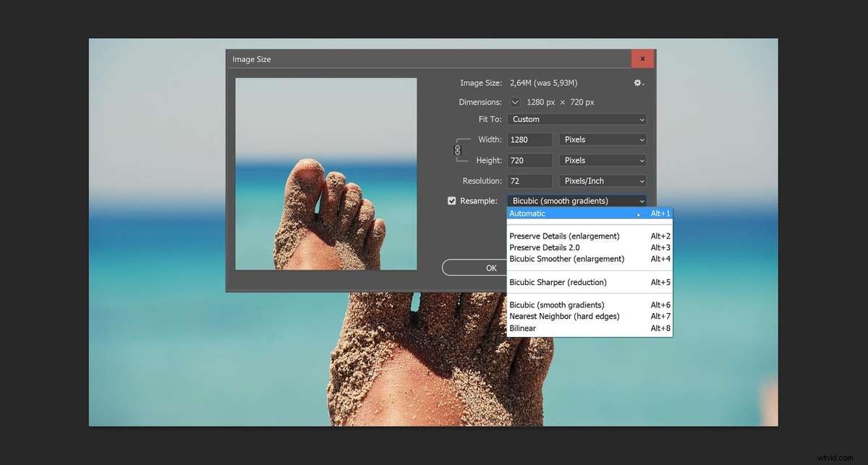Expand the Dimensions disclosure chevron
Image resolution: width=868 pixels, height=465 pixels.
514,102
